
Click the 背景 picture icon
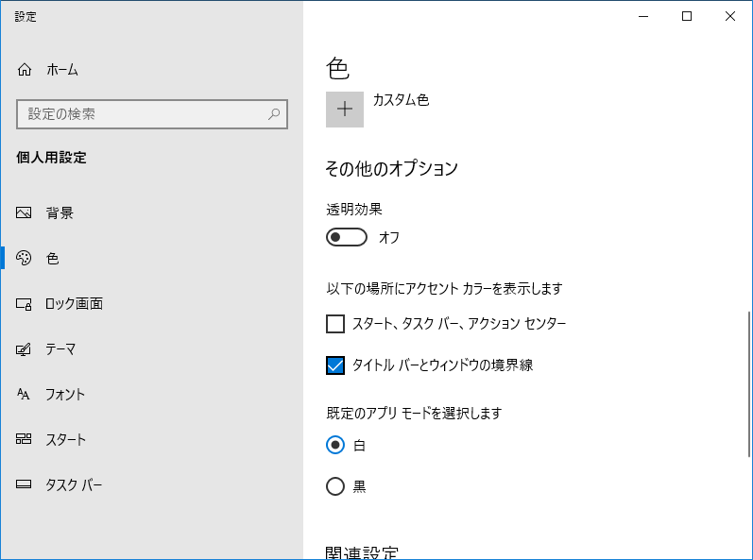(x=24, y=212)
